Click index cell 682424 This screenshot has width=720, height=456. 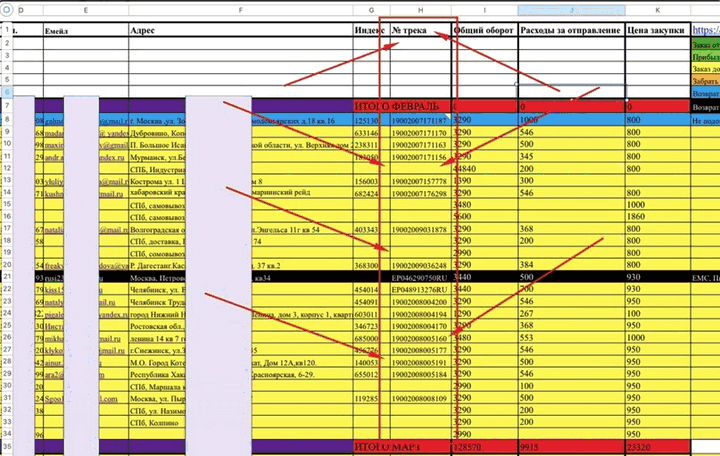(x=371, y=193)
